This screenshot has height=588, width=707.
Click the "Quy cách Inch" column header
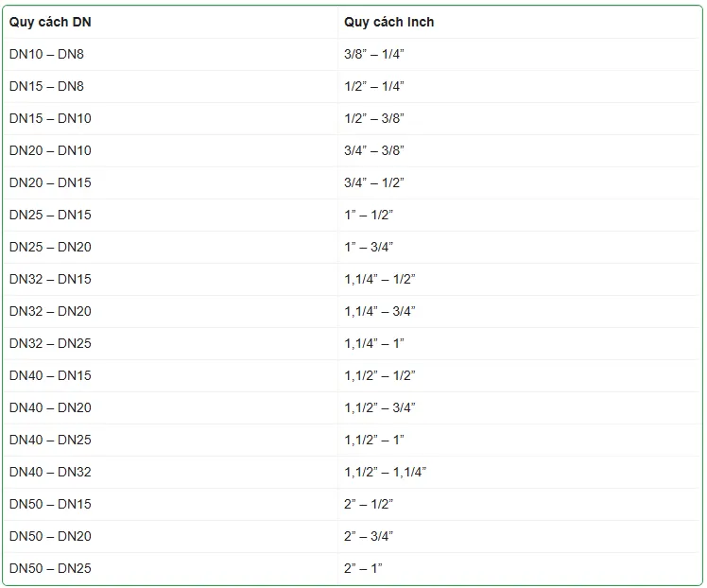click(388, 22)
